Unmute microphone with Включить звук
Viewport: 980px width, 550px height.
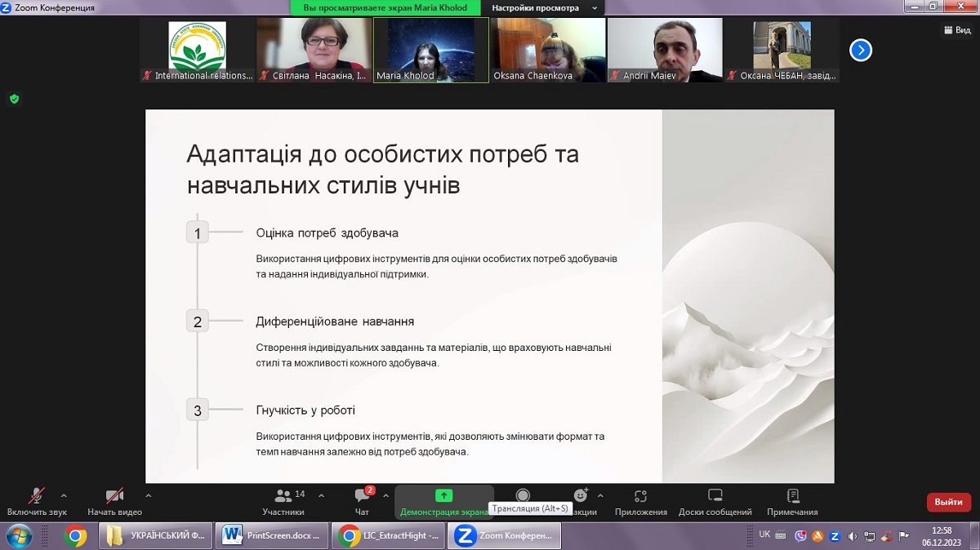click(37, 501)
